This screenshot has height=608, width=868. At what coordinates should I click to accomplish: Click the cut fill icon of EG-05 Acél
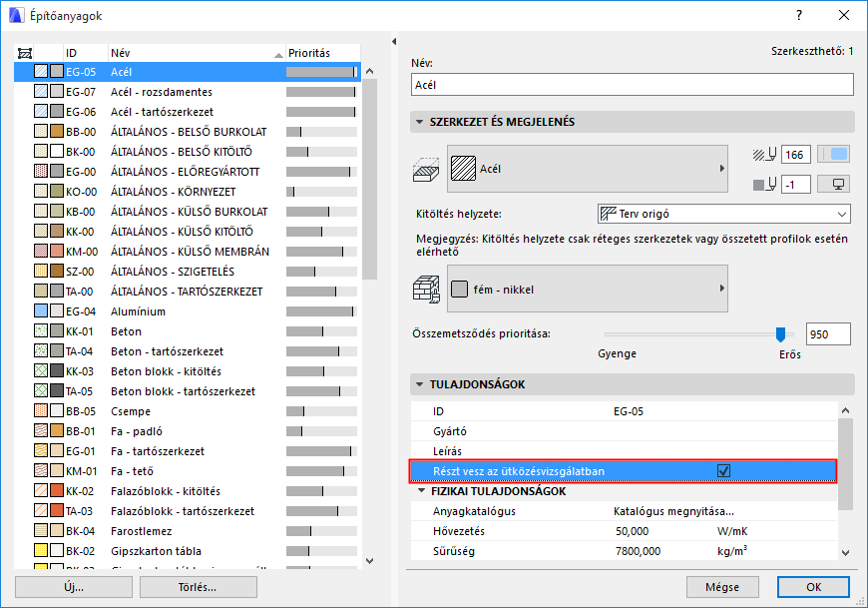(41, 72)
